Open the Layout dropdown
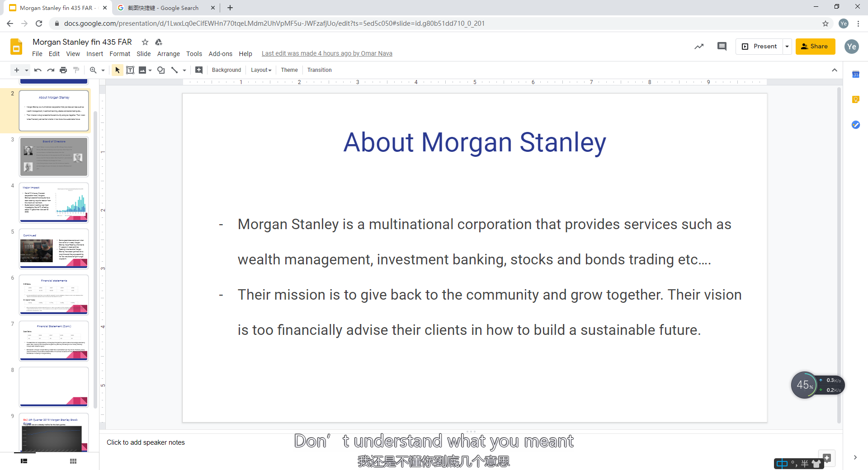This screenshot has width=868, height=470. pos(261,70)
